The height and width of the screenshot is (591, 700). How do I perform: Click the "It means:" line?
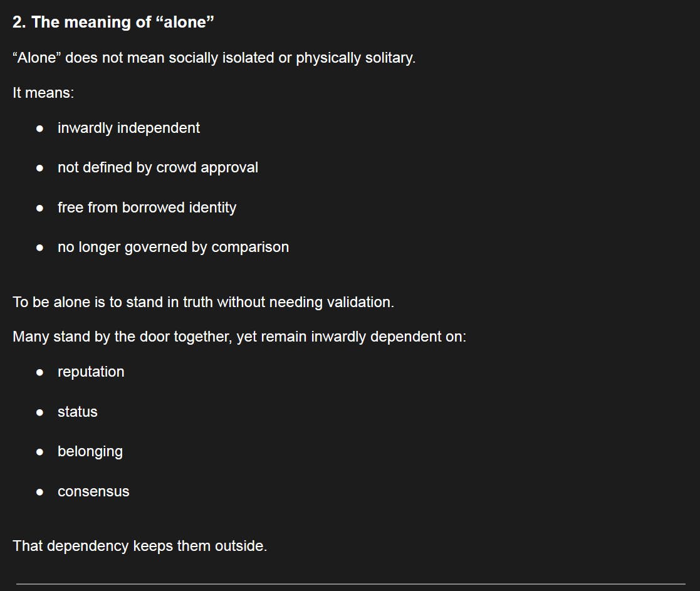pos(43,93)
